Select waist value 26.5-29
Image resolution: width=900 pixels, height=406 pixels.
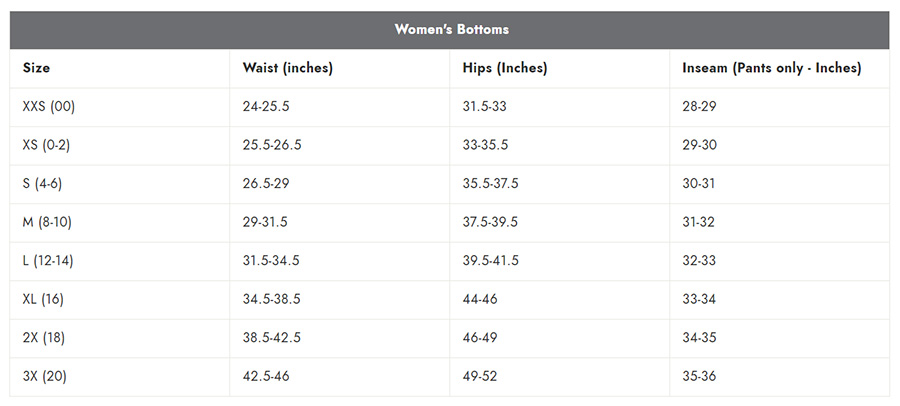(x=266, y=184)
